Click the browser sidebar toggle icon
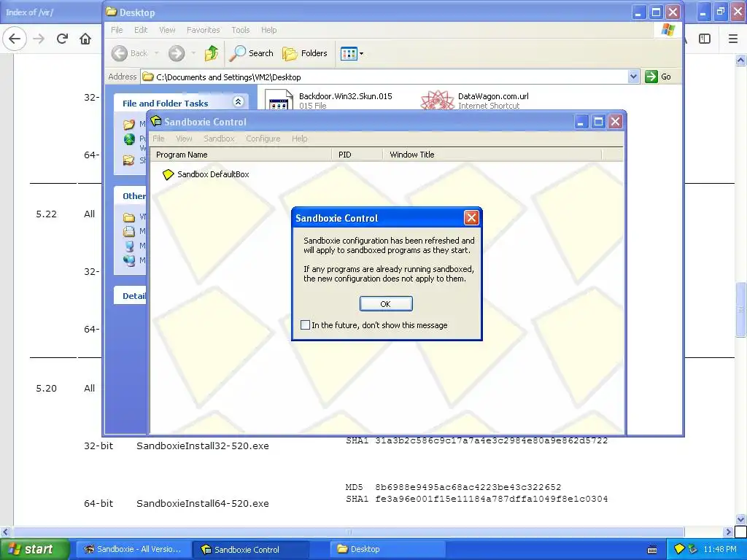 [x=705, y=39]
